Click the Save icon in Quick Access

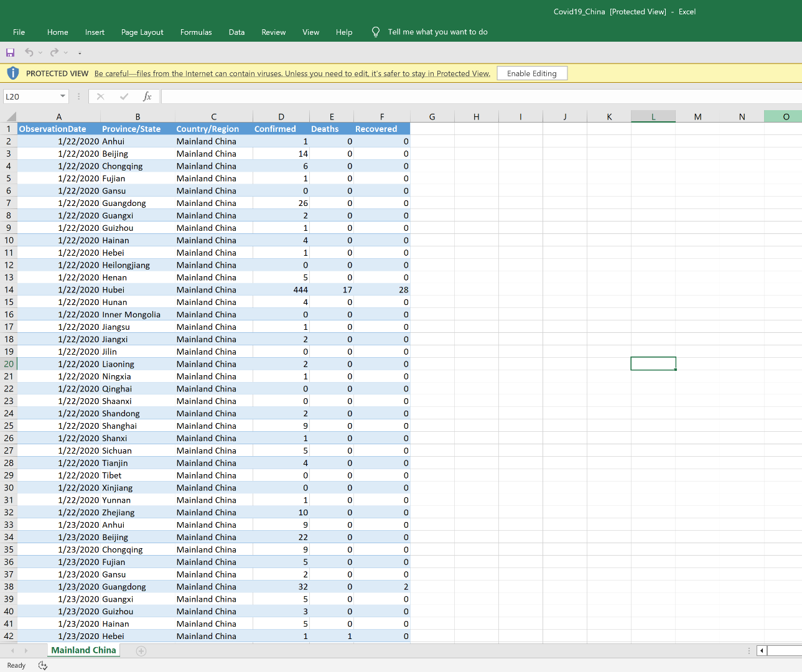click(x=10, y=53)
